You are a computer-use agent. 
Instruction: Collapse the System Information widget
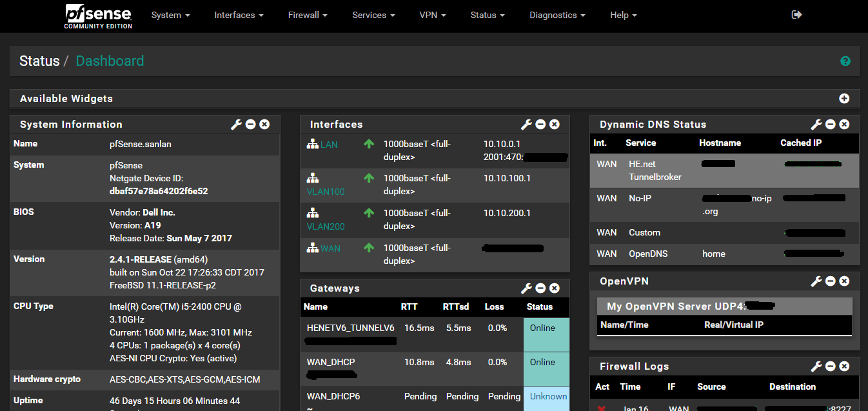click(250, 125)
